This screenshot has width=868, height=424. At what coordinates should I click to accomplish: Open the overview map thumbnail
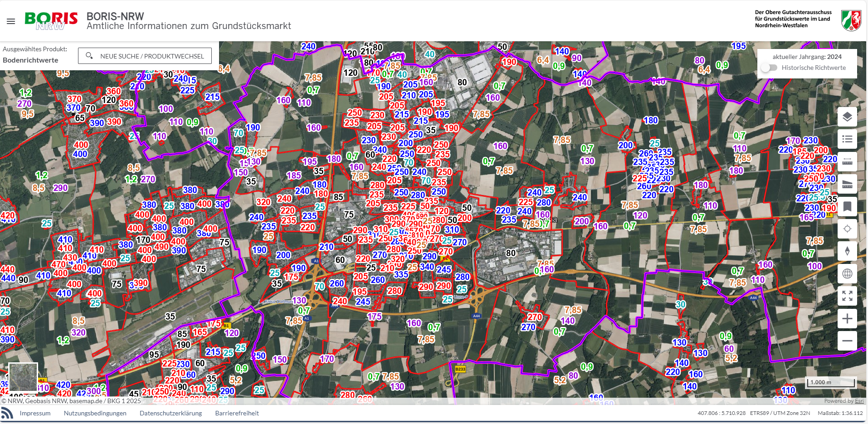click(x=23, y=377)
